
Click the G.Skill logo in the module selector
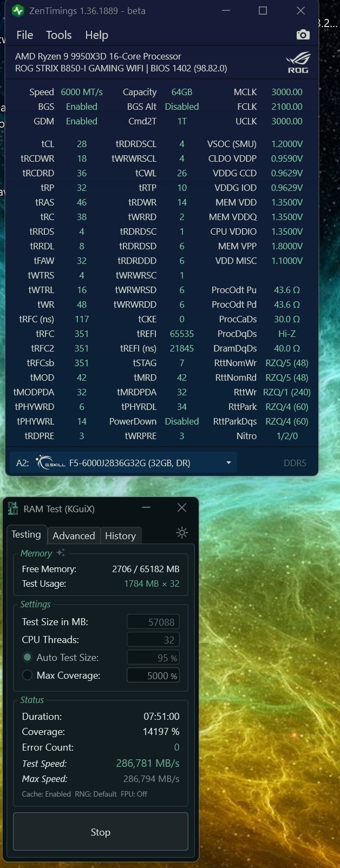click(x=50, y=463)
